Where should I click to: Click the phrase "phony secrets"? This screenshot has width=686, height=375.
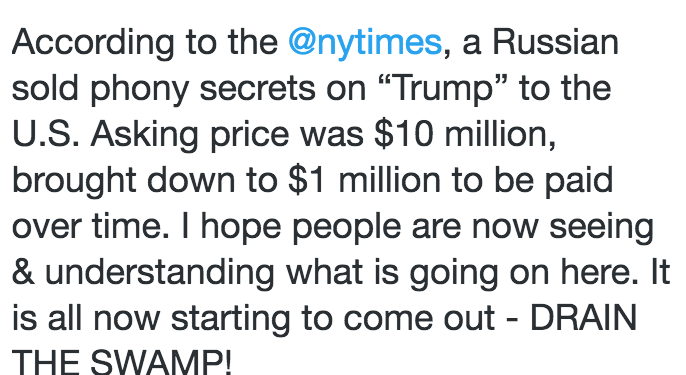pos(203,89)
